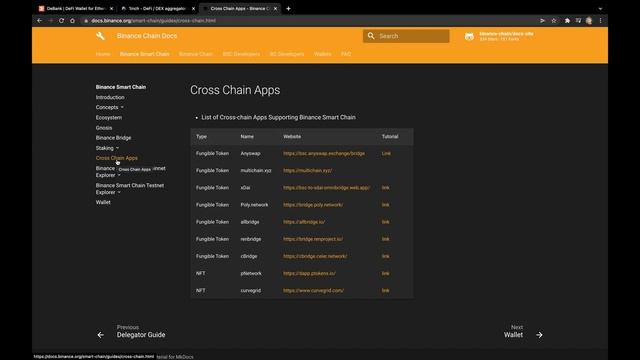640x360 pixels.
Task: Go to Next page Wallet
Action: [x=523, y=331]
